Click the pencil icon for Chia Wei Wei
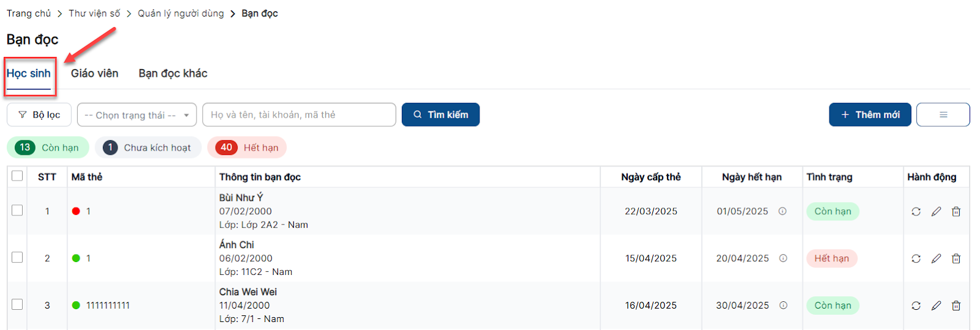Viewport: 980px width, 330px height. (x=936, y=306)
